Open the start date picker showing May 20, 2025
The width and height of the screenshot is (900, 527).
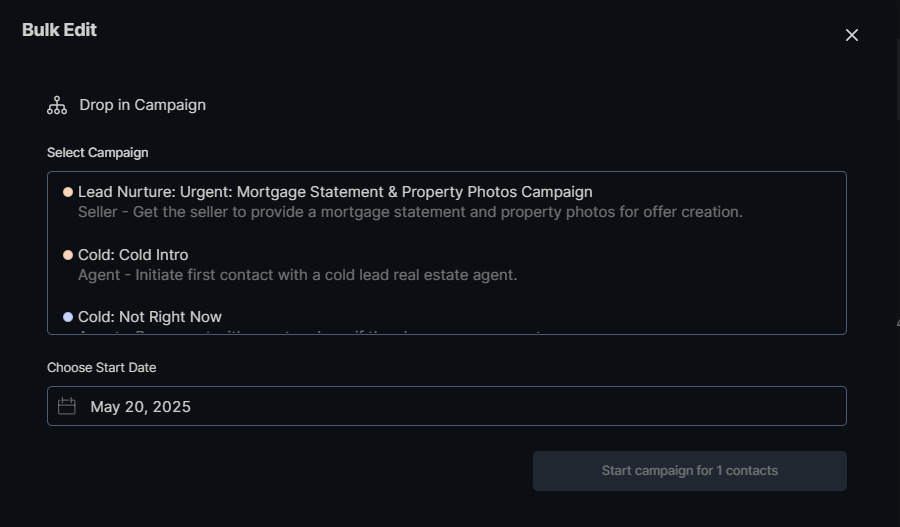[x=140, y=406]
